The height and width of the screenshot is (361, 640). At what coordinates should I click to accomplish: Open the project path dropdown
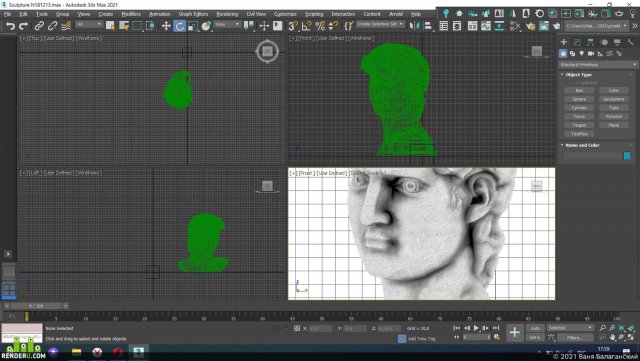coord(596,26)
